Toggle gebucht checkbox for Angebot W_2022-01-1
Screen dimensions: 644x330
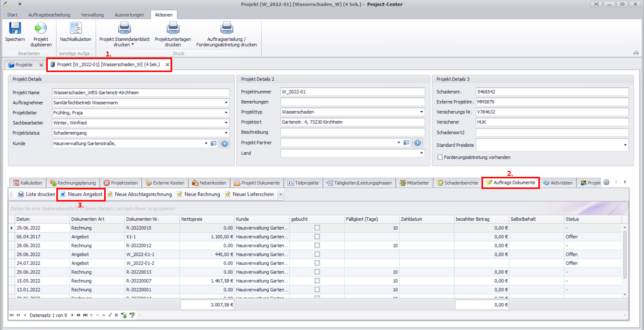coord(317,254)
